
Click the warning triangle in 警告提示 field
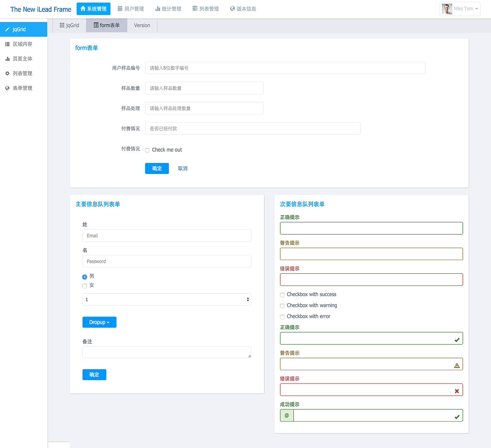tap(457, 366)
